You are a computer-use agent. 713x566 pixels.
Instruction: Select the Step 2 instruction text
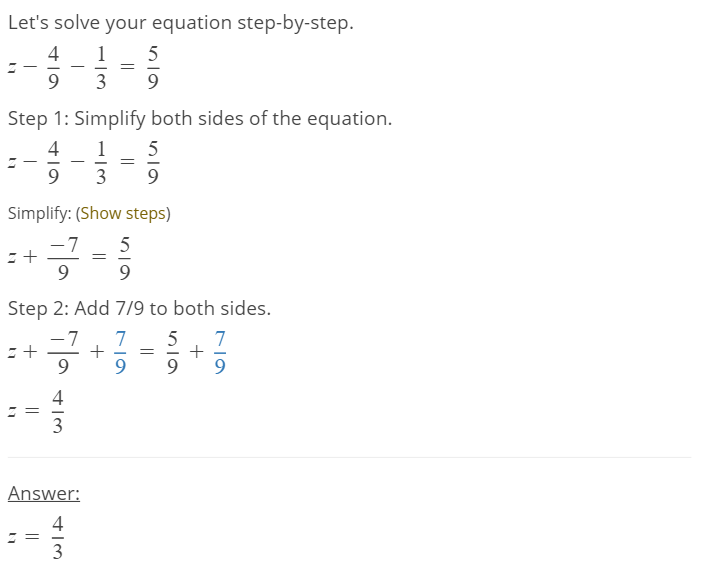[x=139, y=308]
